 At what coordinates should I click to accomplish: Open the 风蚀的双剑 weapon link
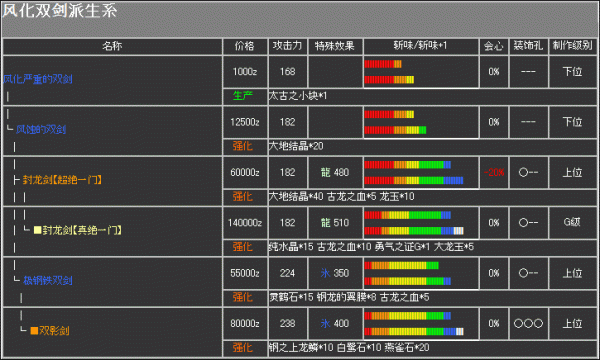coord(41,129)
